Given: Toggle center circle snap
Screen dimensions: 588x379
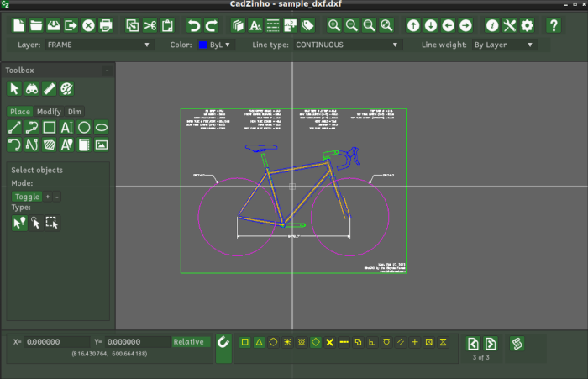Looking at the screenshot, I should tap(273, 342).
